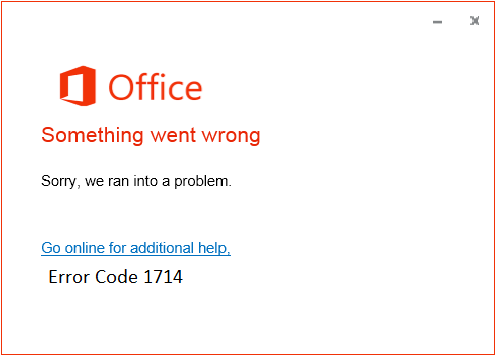Open the 'Go online for additional help' link

136,248
